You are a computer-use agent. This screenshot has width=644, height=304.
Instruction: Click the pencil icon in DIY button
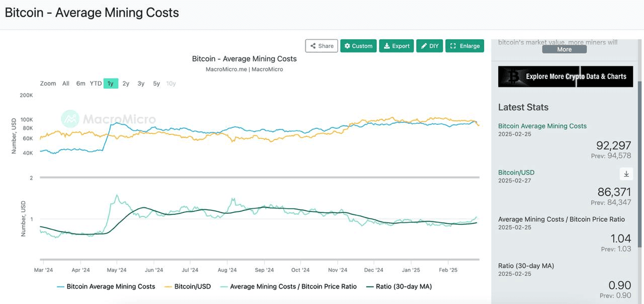point(424,46)
